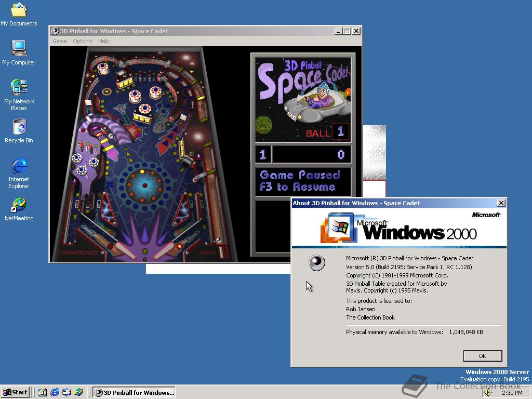Click the Windows 2000 Server desktop text

point(497,372)
